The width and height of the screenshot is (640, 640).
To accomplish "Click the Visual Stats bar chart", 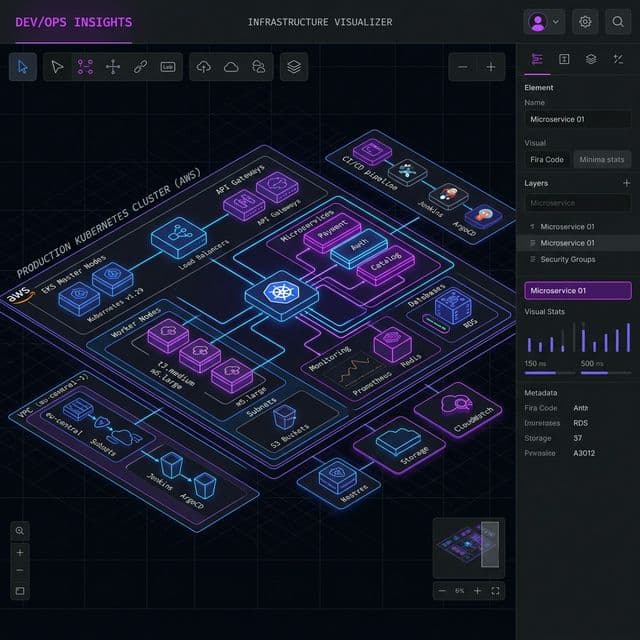I will pos(578,337).
